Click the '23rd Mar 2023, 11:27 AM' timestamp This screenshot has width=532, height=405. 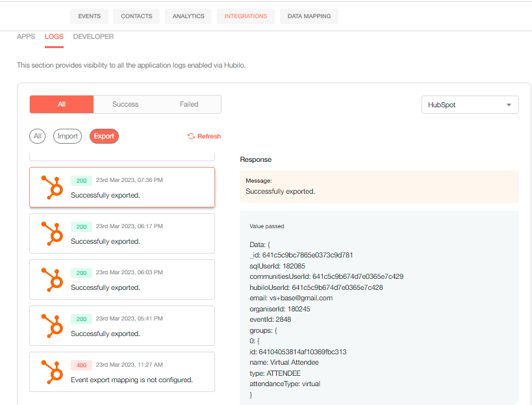point(129,365)
